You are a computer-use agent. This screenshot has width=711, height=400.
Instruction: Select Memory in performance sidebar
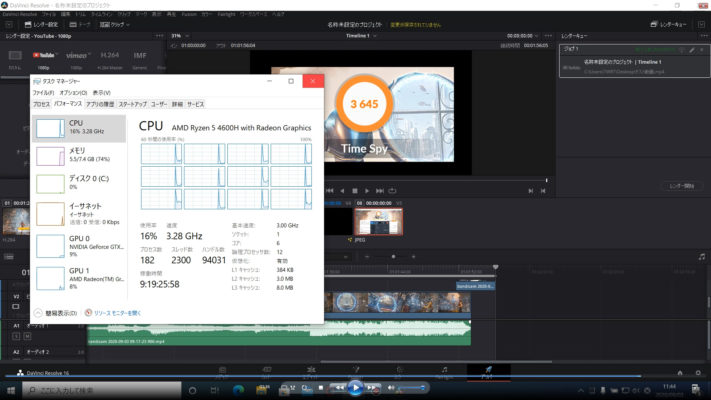(79, 156)
